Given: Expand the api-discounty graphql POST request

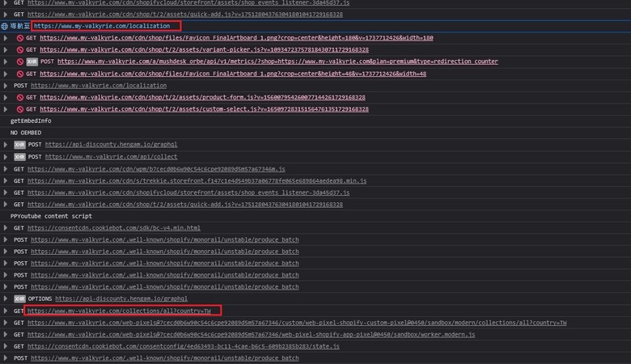Looking at the screenshot, I should pos(5,145).
